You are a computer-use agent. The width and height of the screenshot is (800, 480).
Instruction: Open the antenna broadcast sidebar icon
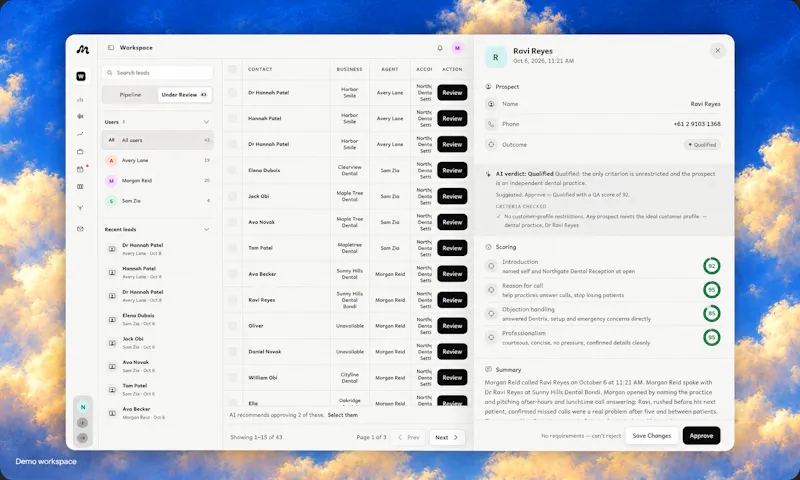(x=80, y=208)
